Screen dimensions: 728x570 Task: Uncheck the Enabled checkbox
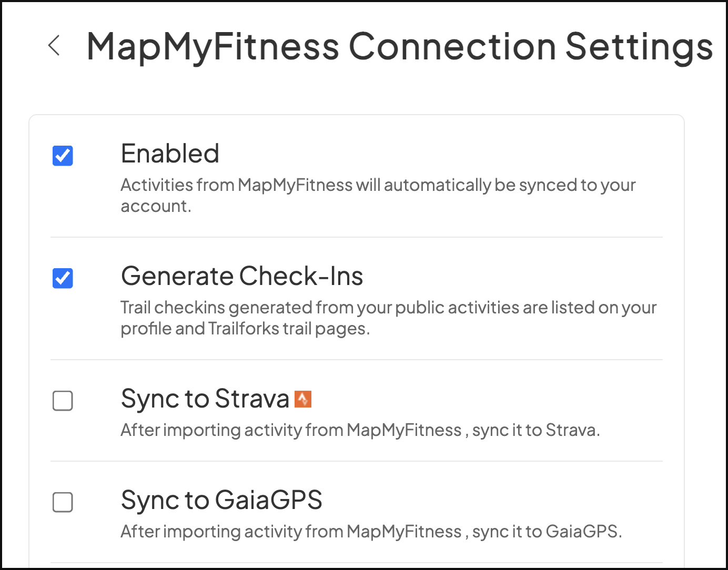(63, 156)
